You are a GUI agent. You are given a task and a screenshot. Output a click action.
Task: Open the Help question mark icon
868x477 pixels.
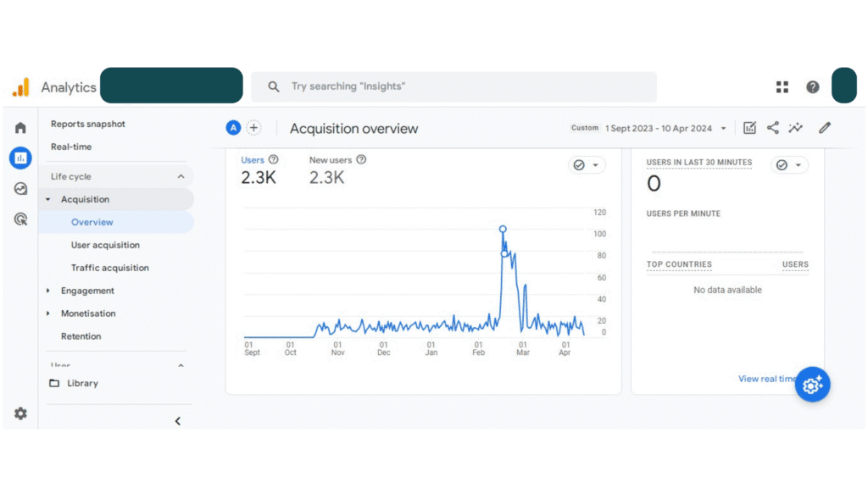(812, 87)
